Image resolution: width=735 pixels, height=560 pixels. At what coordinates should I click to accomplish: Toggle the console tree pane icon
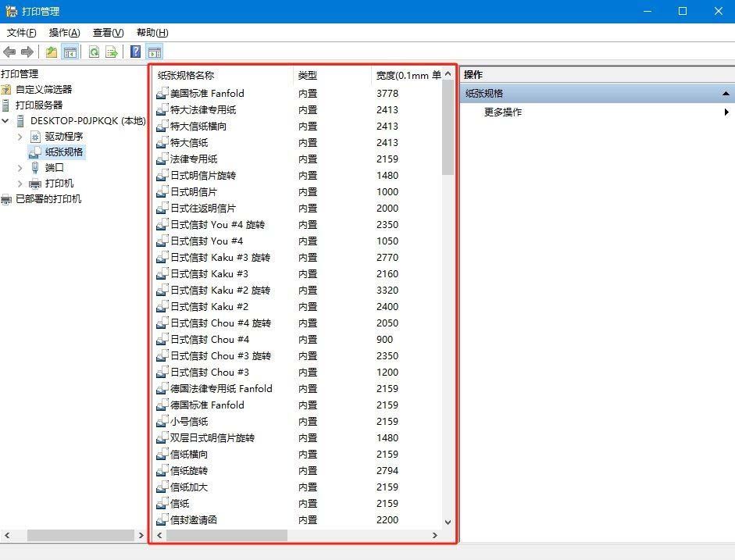click(69, 52)
